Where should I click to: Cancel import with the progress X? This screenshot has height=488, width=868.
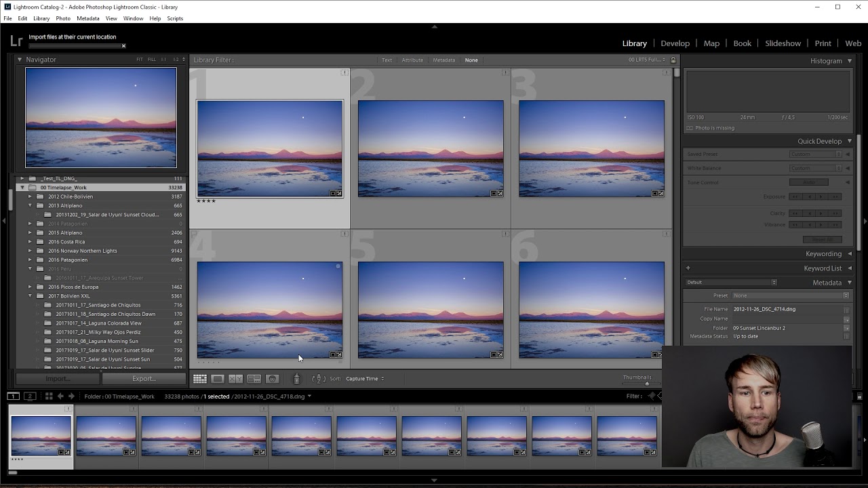pyautogui.click(x=123, y=46)
